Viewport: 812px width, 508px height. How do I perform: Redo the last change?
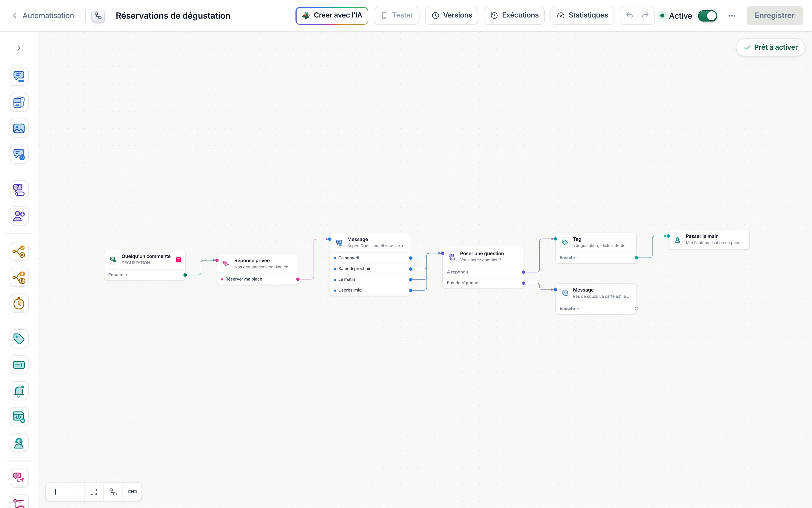[x=645, y=16]
